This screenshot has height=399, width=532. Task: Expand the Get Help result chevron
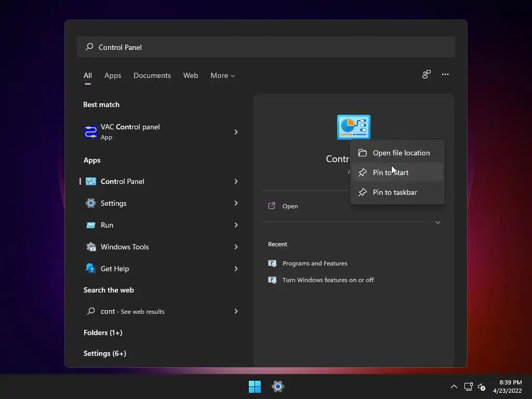236,269
